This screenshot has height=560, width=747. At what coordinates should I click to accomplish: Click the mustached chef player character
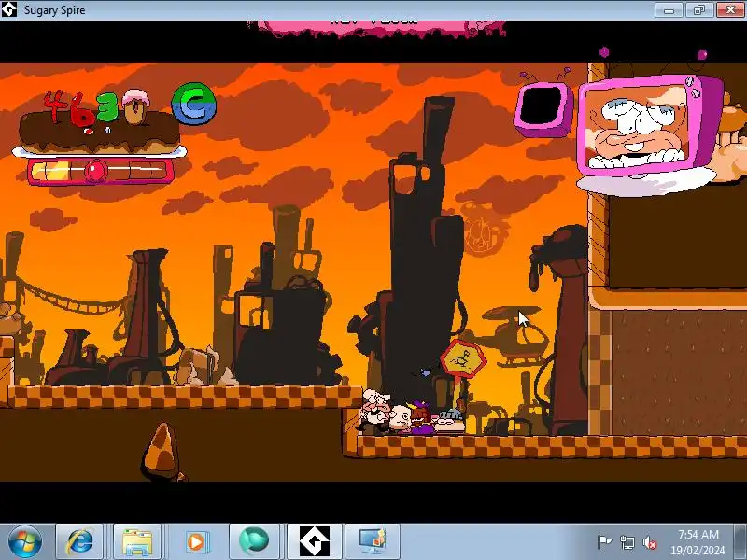click(374, 412)
